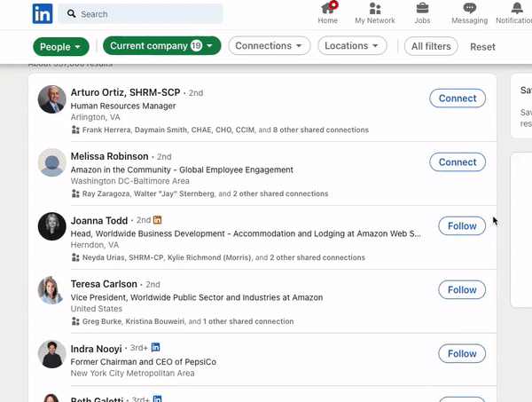Click Joanna Todd's premium badge icon
This screenshot has width=532, height=402.
(157, 220)
